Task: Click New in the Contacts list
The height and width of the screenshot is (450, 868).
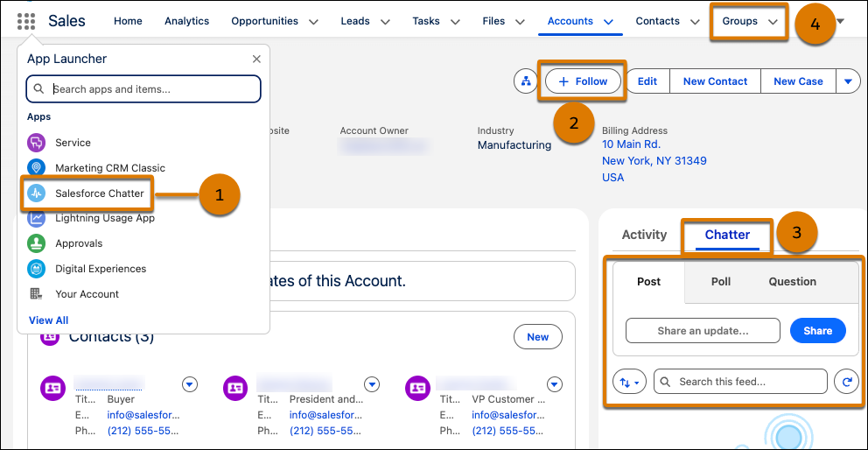Action: [x=537, y=337]
